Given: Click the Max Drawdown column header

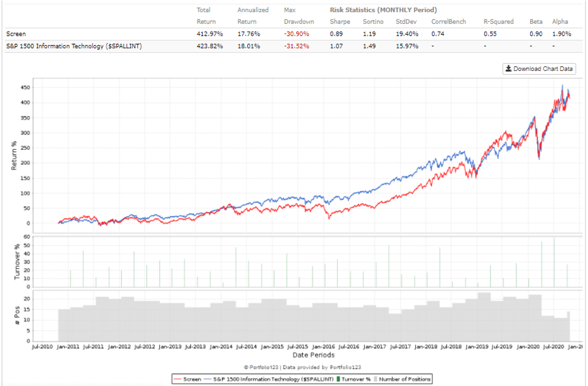Looking at the screenshot, I should click(299, 16).
